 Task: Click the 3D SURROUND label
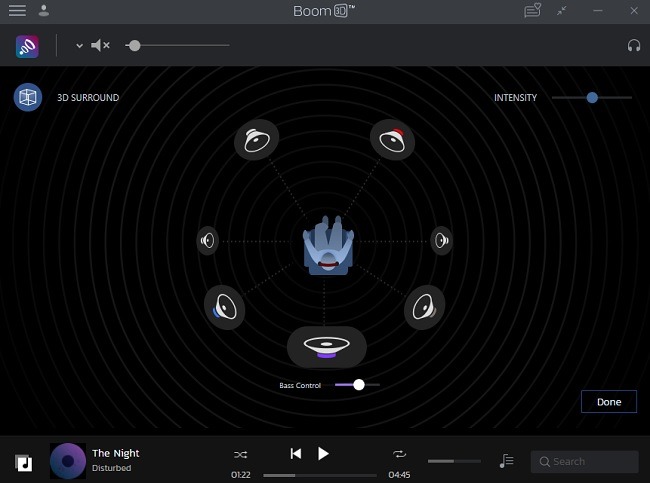(x=88, y=98)
